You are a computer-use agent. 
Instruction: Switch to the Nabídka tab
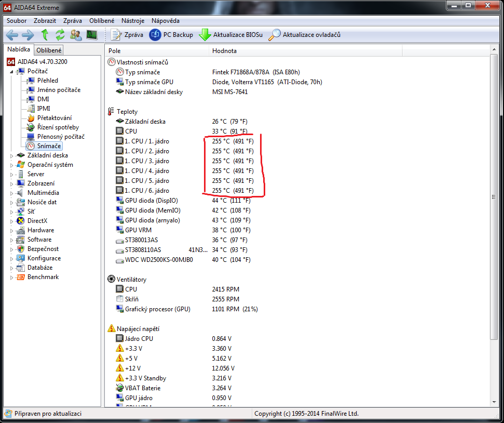click(x=19, y=49)
